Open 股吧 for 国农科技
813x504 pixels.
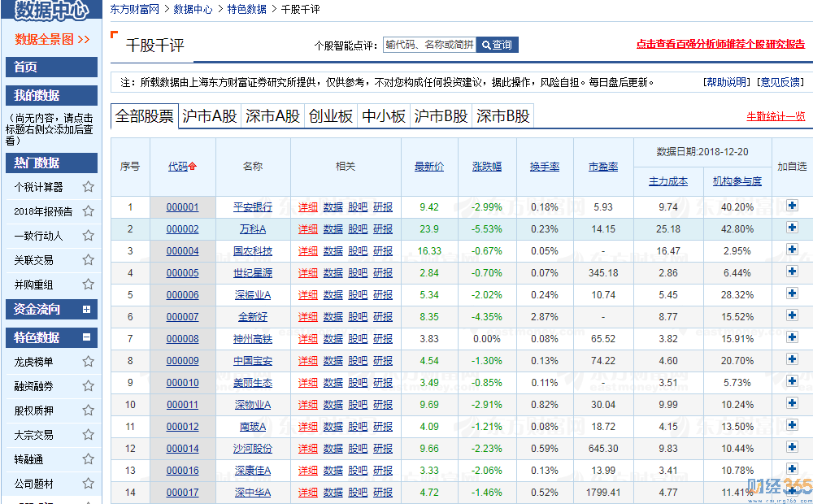pyautogui.click(x=358, y=251)
